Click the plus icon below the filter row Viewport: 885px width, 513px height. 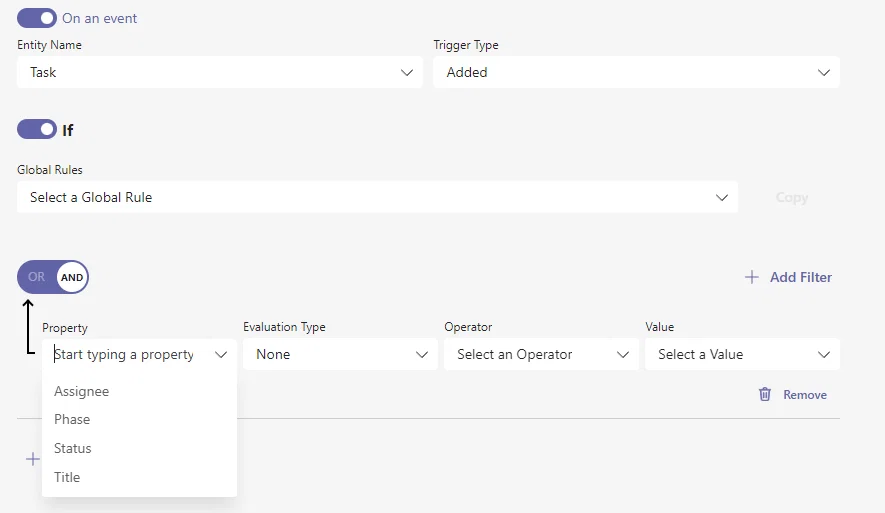33,459
